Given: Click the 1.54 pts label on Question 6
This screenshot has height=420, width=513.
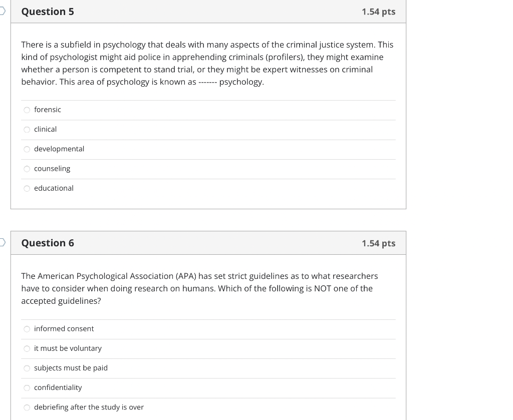Looking at the screenshot, I should click(379, 243).
